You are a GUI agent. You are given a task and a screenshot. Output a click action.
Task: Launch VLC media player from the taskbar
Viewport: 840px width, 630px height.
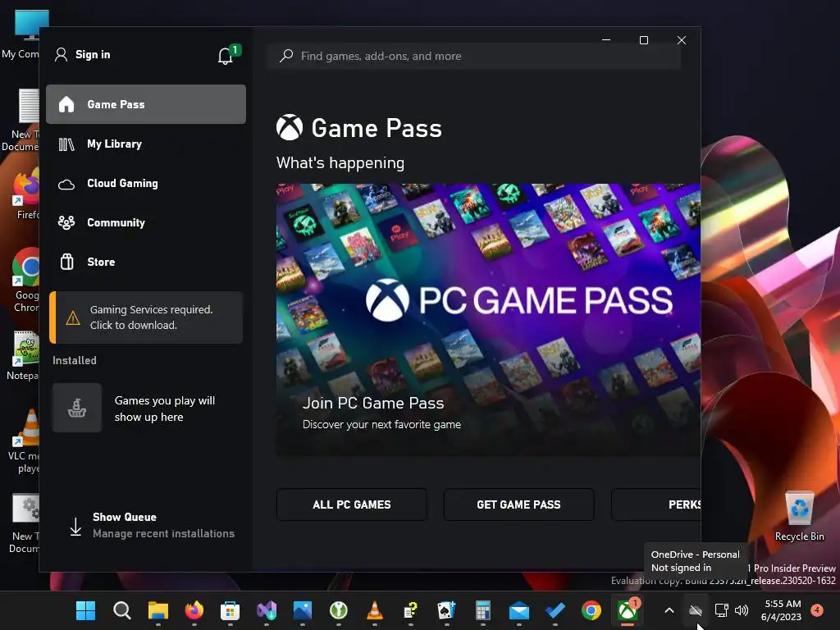[x=374, y=610]
